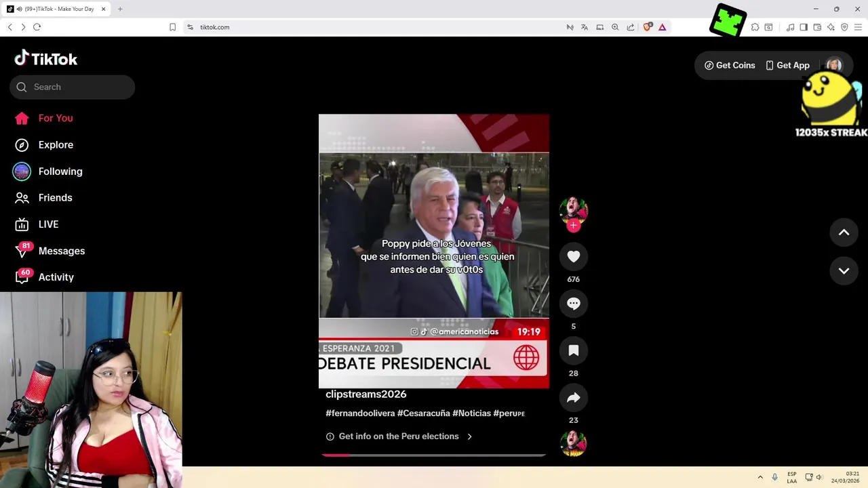Go back in browser history

coord(9,27)
